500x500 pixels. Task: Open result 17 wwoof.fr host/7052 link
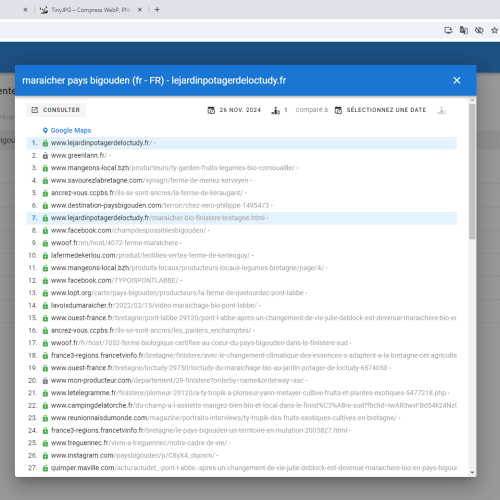[199, 343]
